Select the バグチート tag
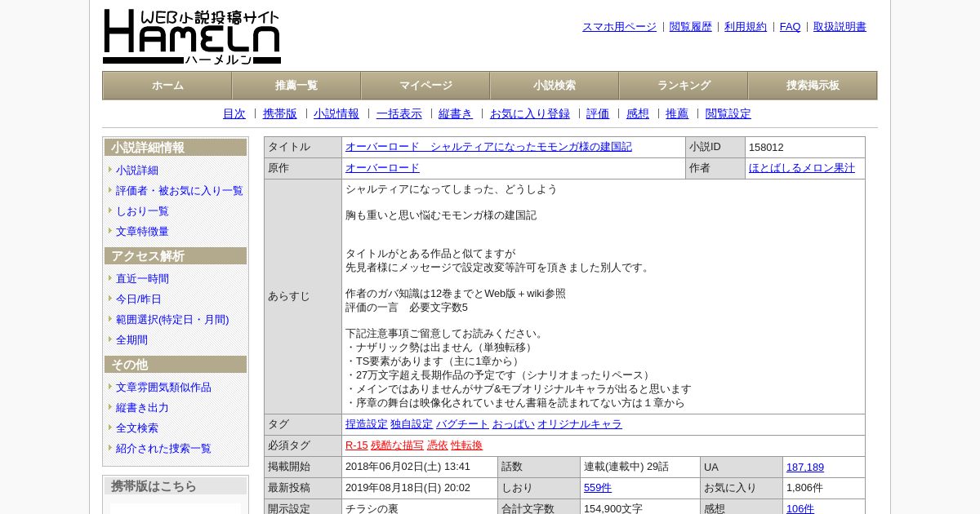 tap(462, 424)
